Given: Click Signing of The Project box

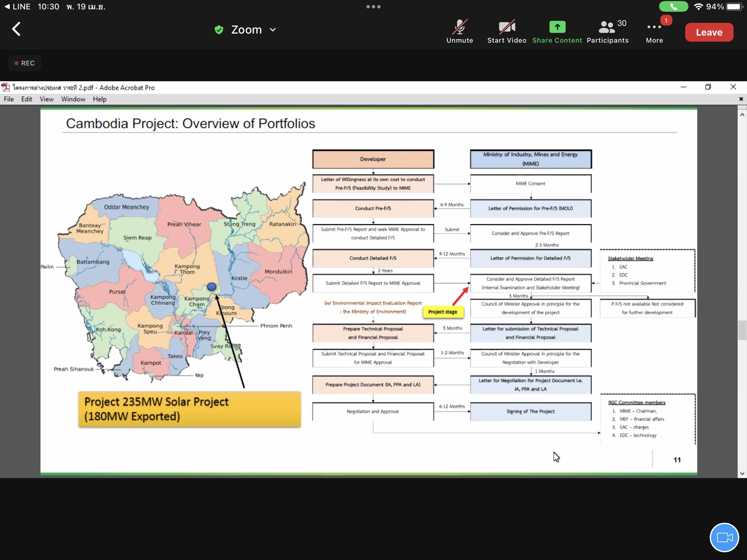Looking at the screenshot, I should 531,412.
